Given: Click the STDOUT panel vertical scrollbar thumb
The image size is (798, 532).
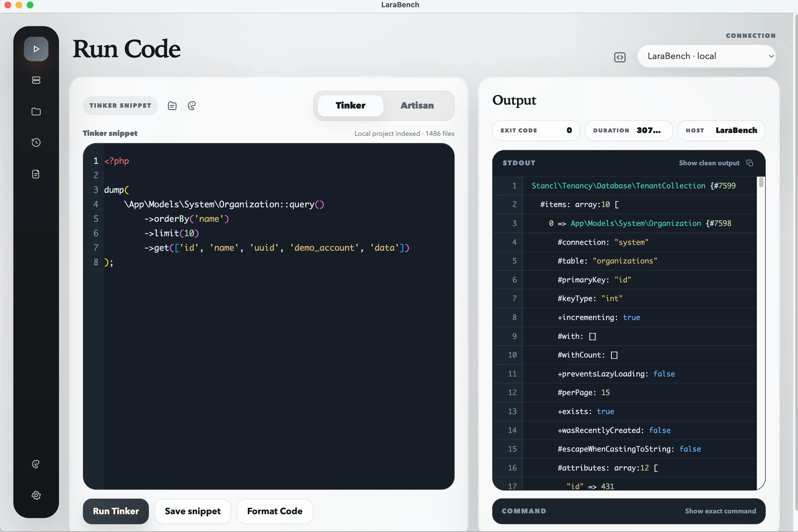Looking at the screenshot, I should 761,182.
